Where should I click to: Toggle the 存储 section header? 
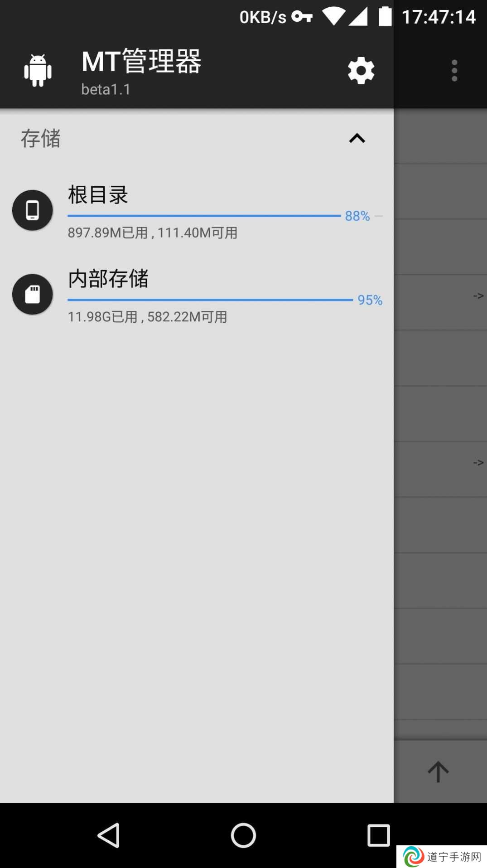click(197, 138)
